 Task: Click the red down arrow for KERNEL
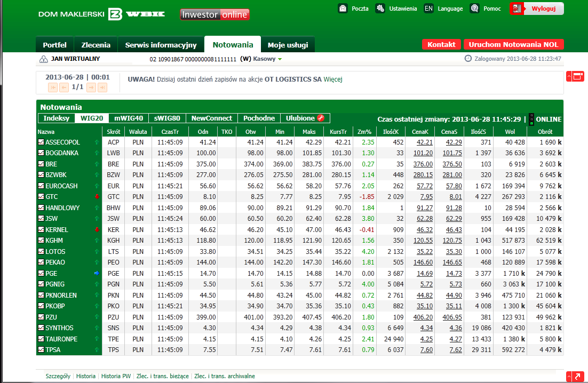tap(97, 230)
